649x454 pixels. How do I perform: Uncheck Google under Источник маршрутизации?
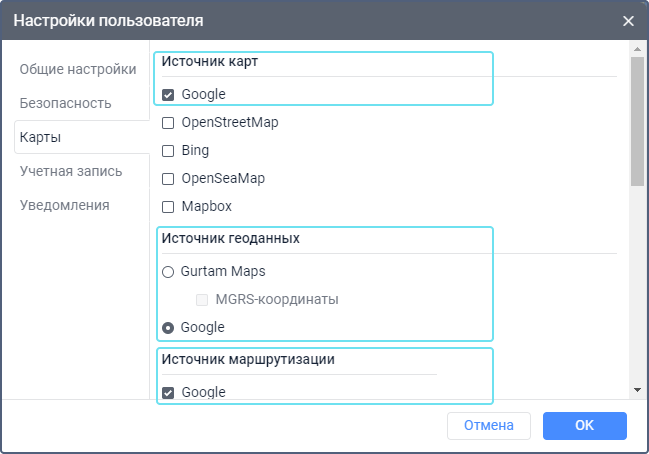click(168, 393)
